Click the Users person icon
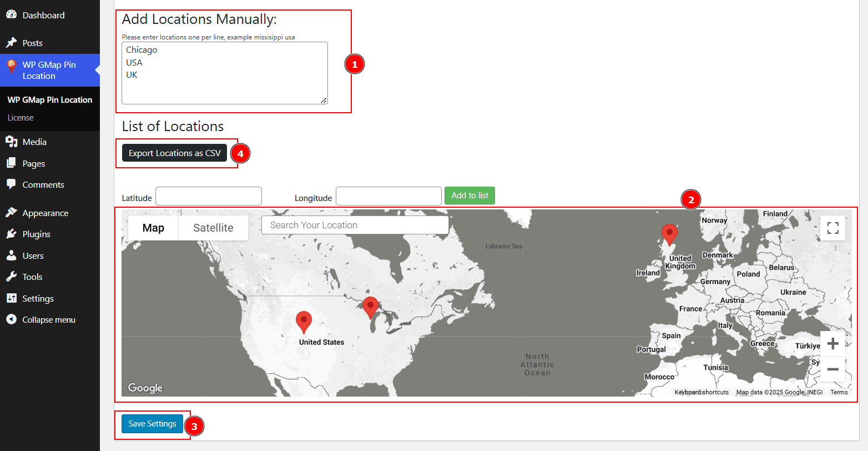 coord(11,255)
